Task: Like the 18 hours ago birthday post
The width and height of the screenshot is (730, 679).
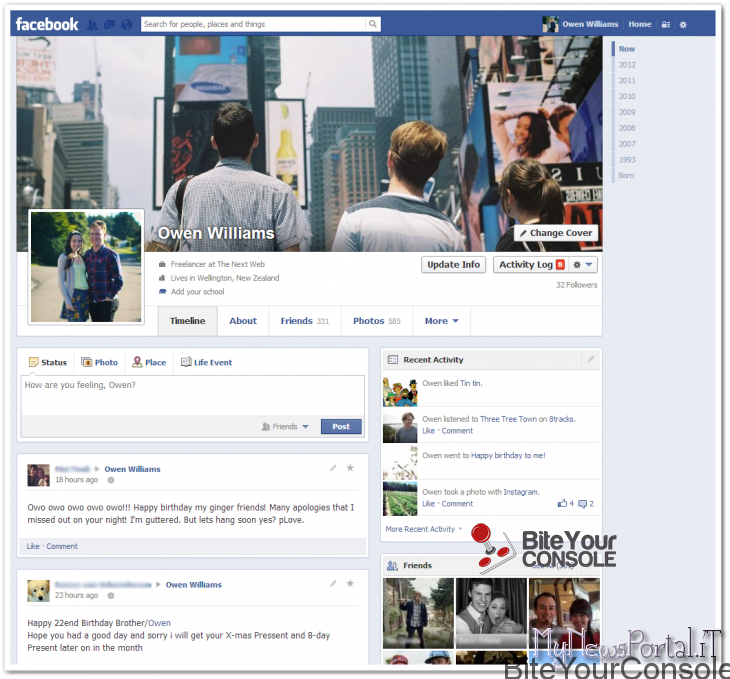Action: [x=33, y=546]
